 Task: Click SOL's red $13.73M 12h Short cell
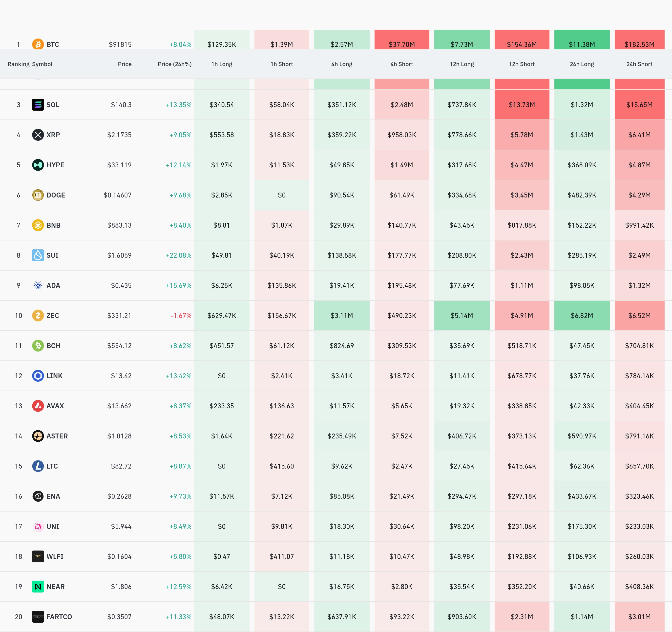coord(522,105)
